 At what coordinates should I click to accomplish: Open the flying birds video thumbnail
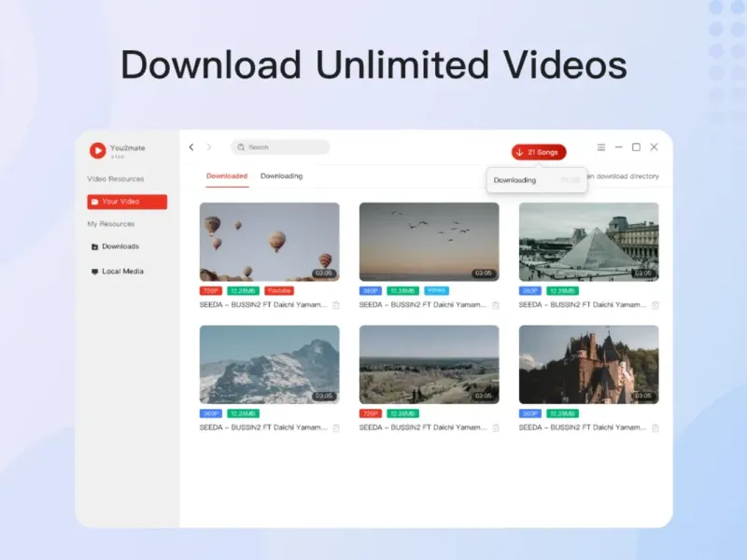[430, 242]
